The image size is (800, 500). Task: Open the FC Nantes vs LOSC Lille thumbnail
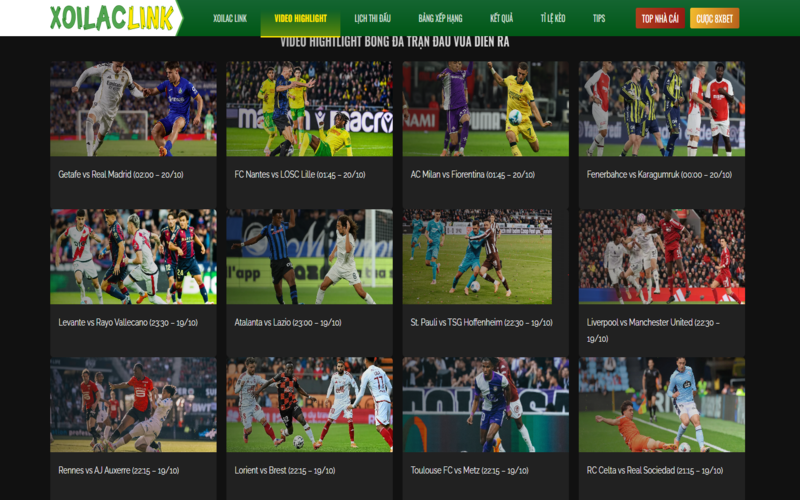coord(309,108)
